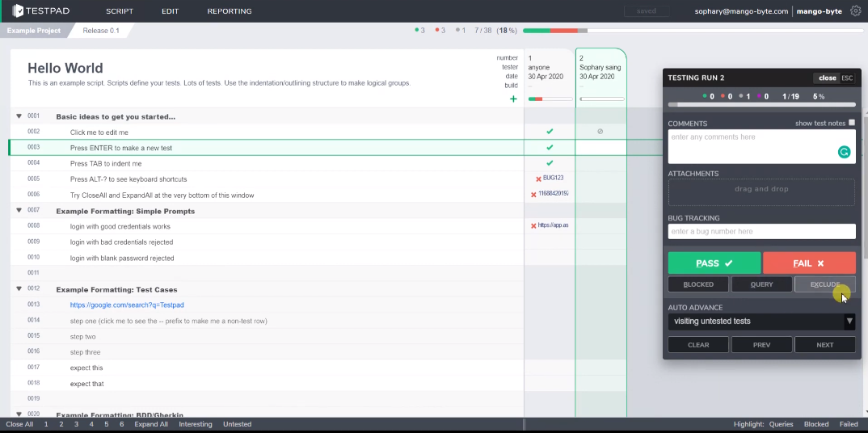Highlight Queries in bottom bar
The image size is (868, 433).
pos(781,424)
